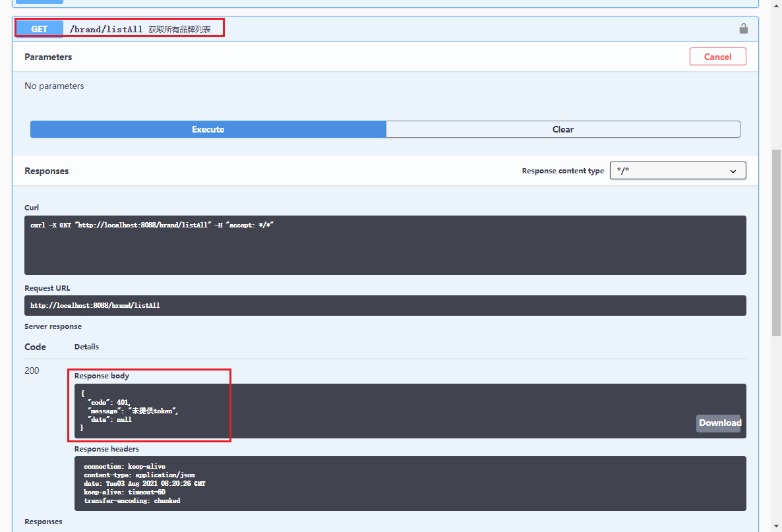Open the Response content type dropdown
Screen dimensions: 782x532
click(678, 171)
